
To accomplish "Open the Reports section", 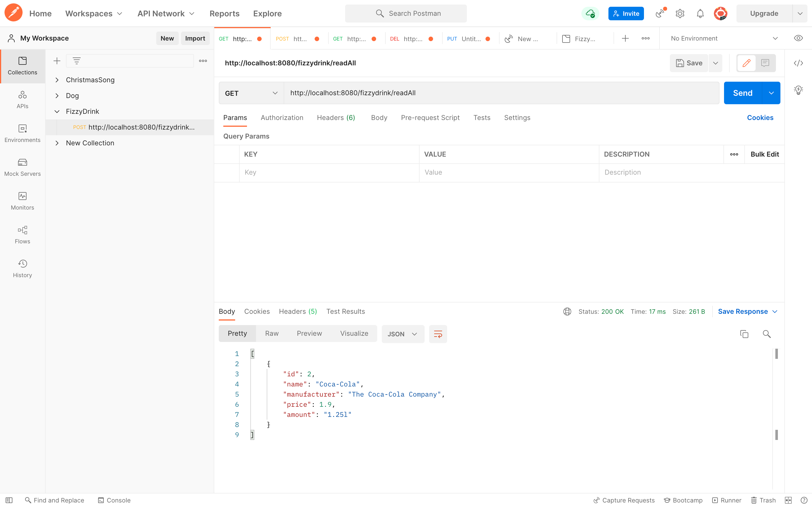I will [224, 14].
